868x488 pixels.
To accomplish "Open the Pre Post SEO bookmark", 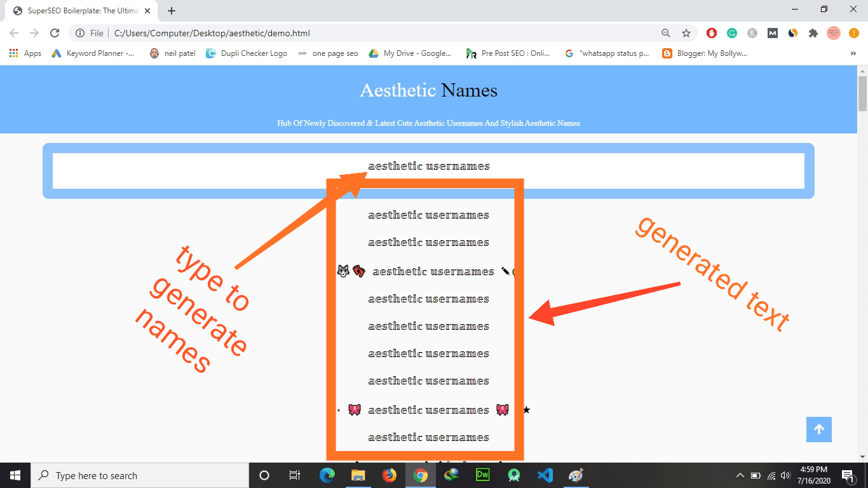I will (508, 53).
